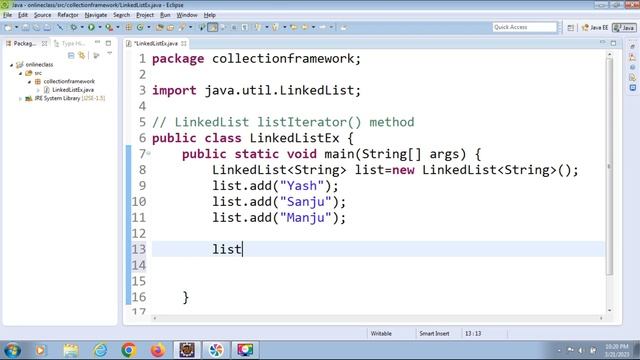Open Firefox from taskbar

tap(158, 350)
